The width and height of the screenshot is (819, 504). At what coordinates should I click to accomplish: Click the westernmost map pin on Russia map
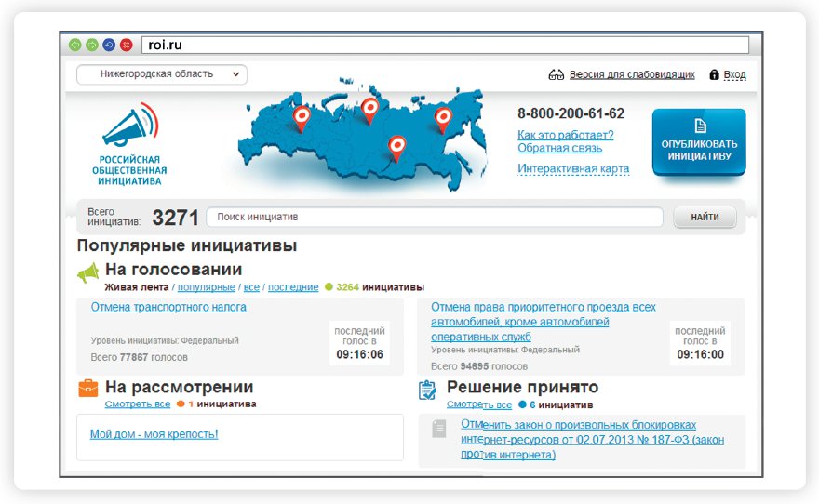click(302, 118)
